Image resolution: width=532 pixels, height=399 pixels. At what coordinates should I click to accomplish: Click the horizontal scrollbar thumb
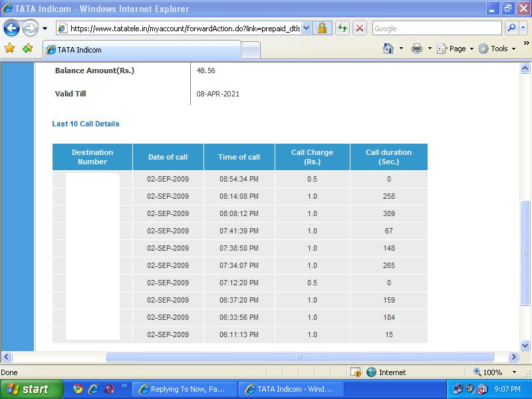(299, 357)
